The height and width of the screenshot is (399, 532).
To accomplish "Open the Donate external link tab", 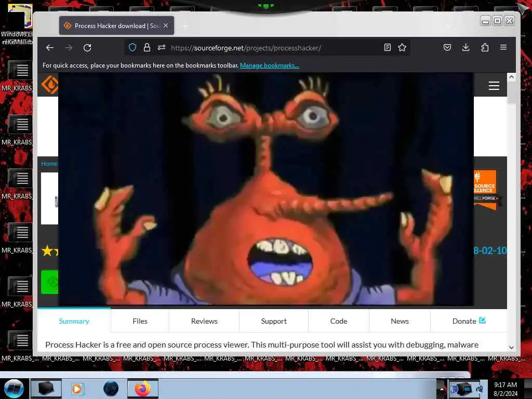I will click(x=469, y=321).
